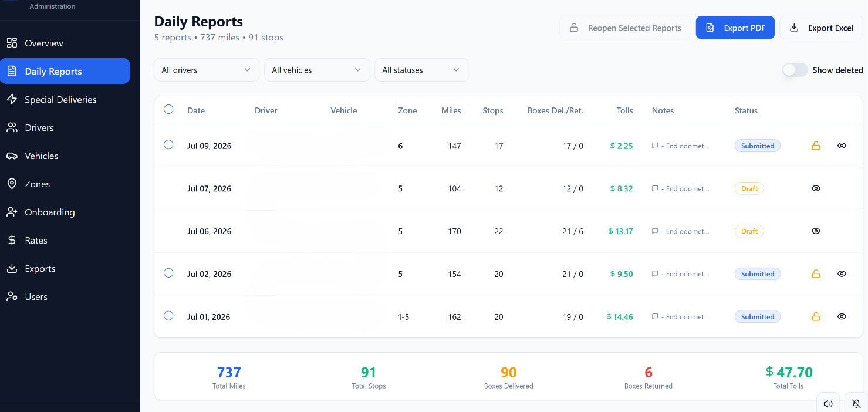Viewport: 868px width, 412px height.
Task: Click the Export Excel button
Action: 822,28
